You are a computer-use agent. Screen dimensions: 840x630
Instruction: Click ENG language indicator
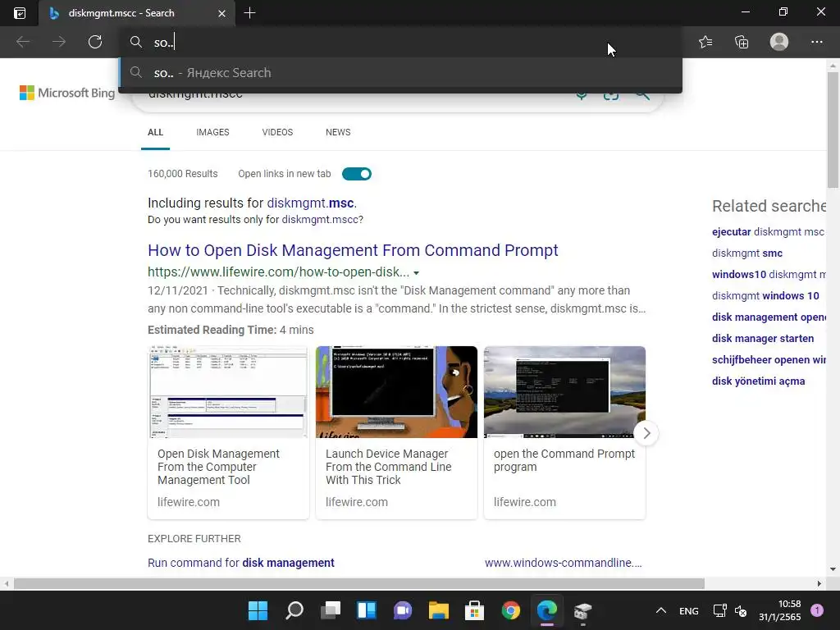tap(689, 610)
